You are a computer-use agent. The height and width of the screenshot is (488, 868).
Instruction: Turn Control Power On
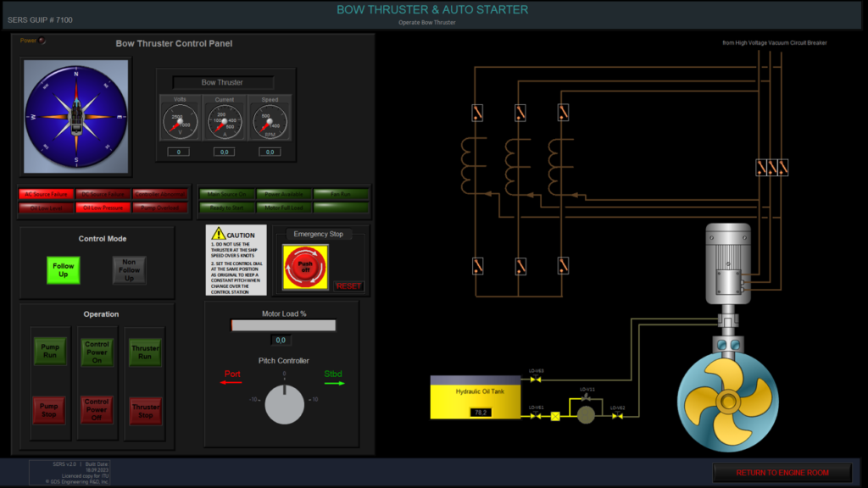coord(97,352)
